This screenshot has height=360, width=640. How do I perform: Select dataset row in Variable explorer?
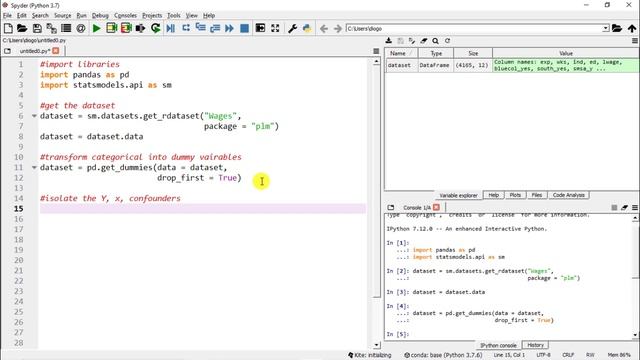point(512,65)
